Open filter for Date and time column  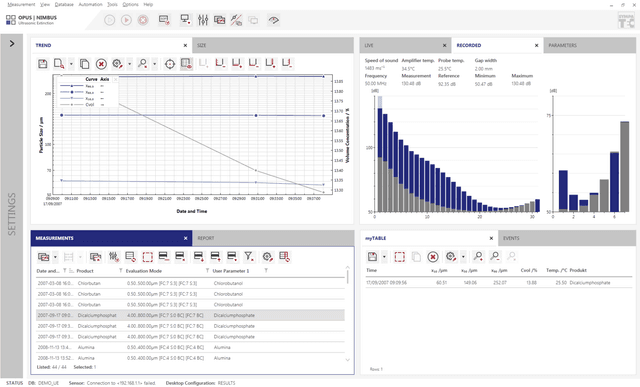(64, 271)
